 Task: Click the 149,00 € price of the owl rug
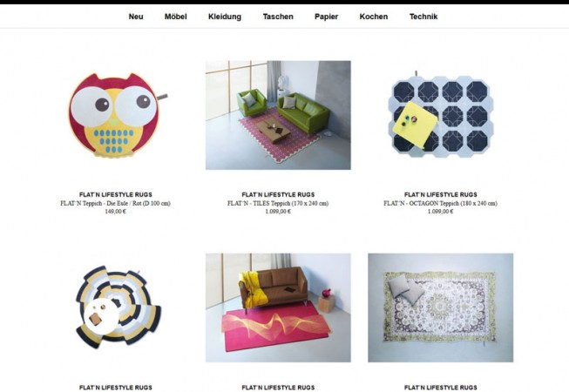point(115,212)
